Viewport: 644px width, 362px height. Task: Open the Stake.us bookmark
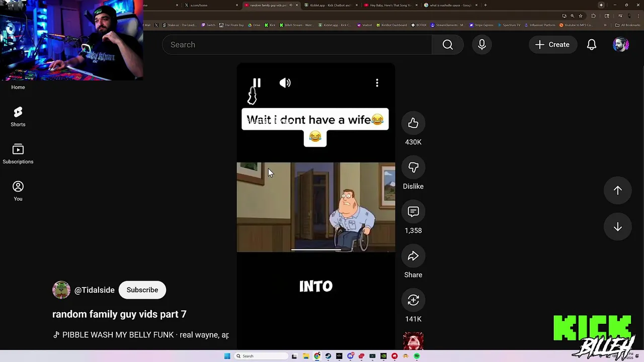pos(180,25)
